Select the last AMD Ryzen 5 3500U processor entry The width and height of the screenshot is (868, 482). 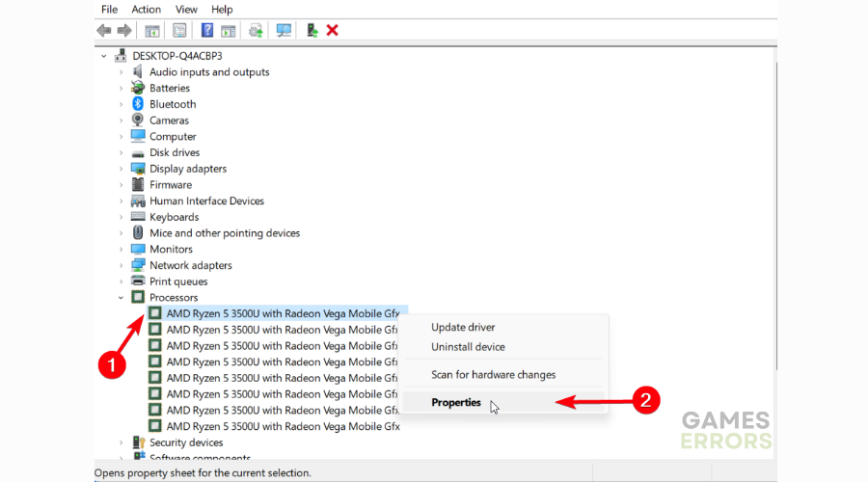(283, 426)
